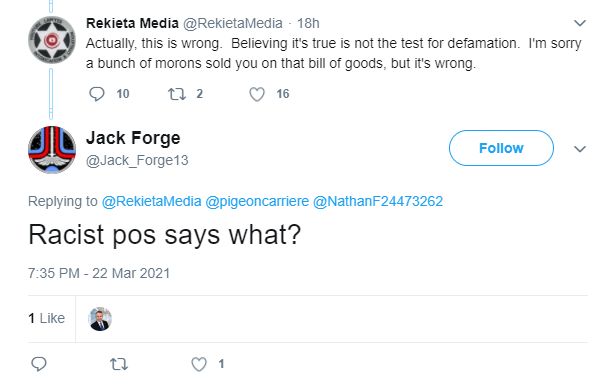The height and width of the screenshot is (384, 610).
Task: Expand options chevron beside Follow button
Action: (x=580, y=149)
